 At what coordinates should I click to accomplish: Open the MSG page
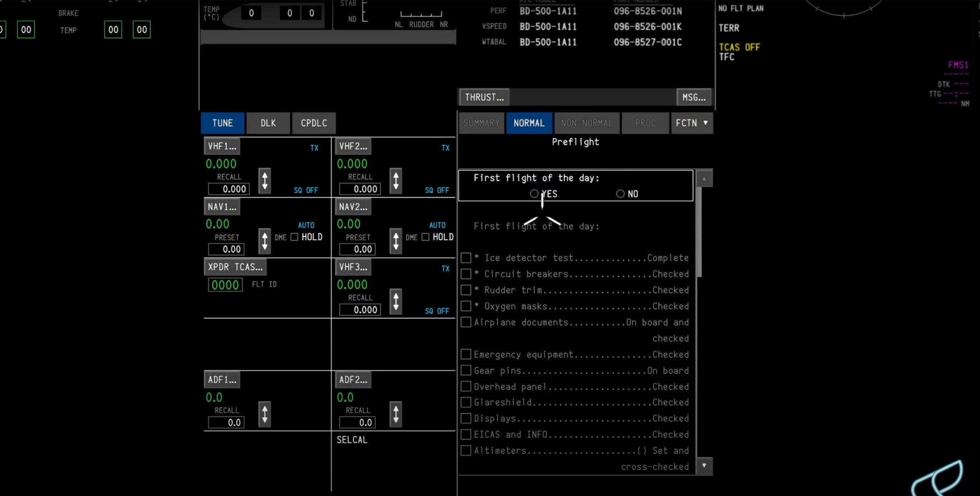(x=693, y=97)
